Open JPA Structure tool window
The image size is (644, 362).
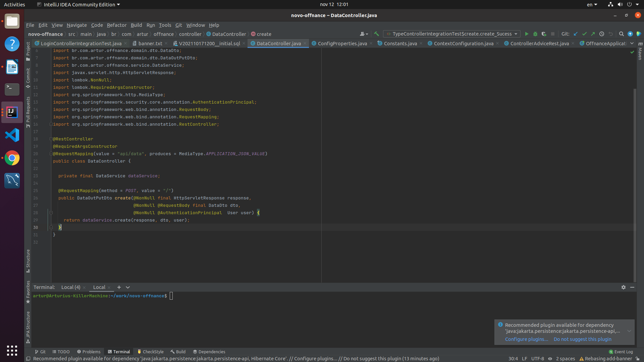tap(28, 327)
